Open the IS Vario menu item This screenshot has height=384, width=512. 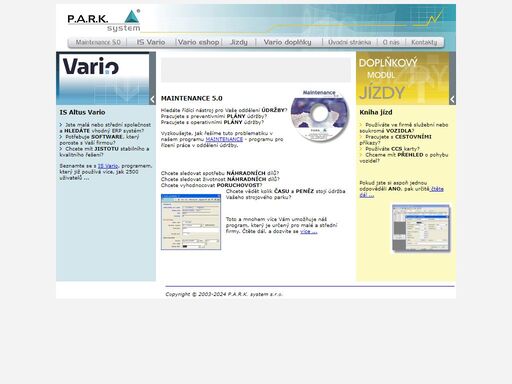[151, 42]
